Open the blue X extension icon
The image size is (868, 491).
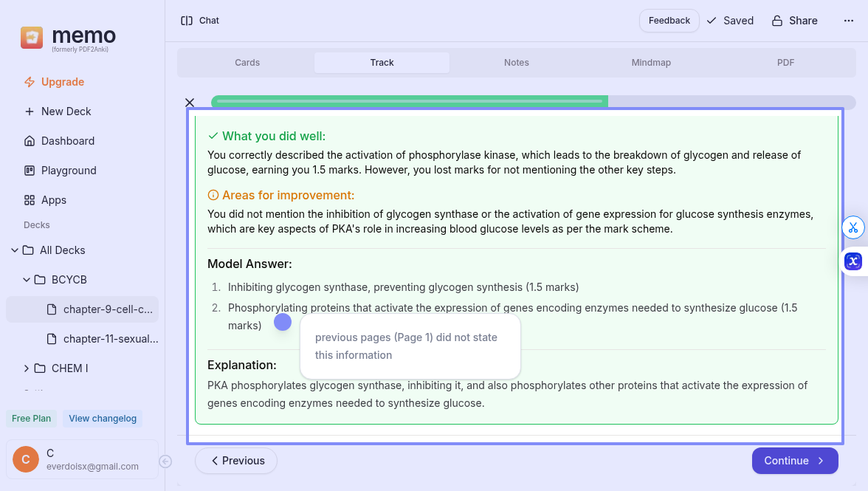tap(853, 261)
